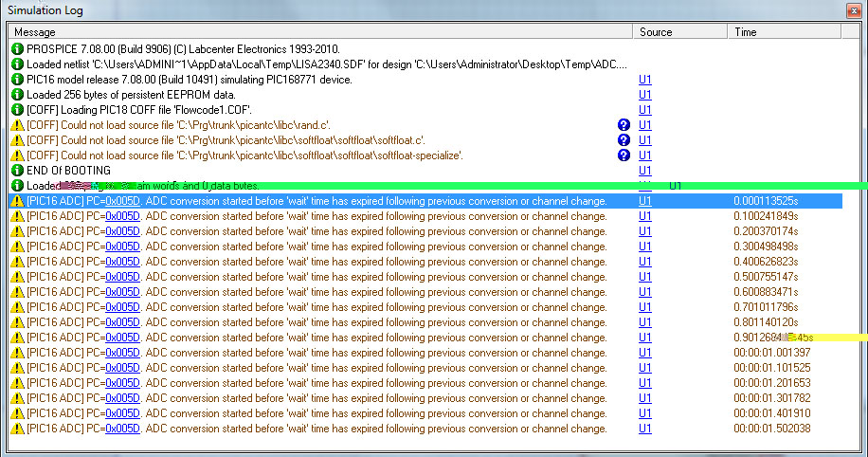The image size is (868, 457).
Task: Follow 0x005D link in the 0.600883471s row
Action: point(122,292)
